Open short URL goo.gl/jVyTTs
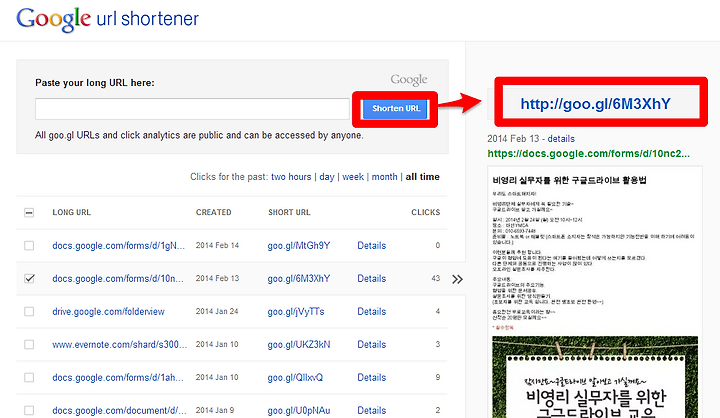Viewport: 720px width, 418px height. point(296,312)
